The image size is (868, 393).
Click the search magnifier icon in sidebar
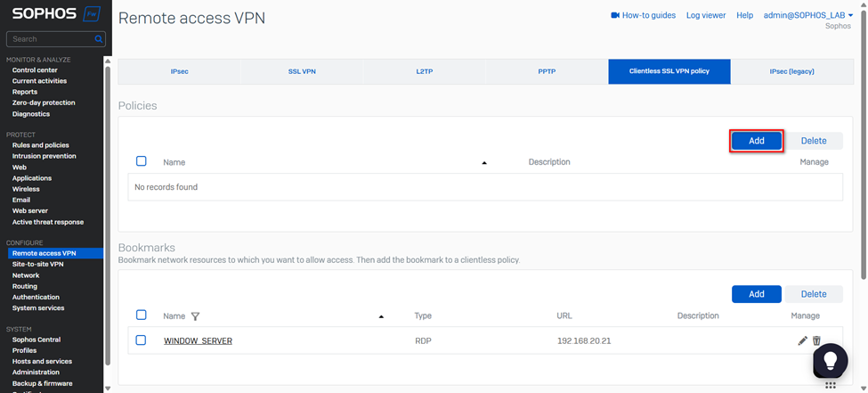click(x=99, y=39)
